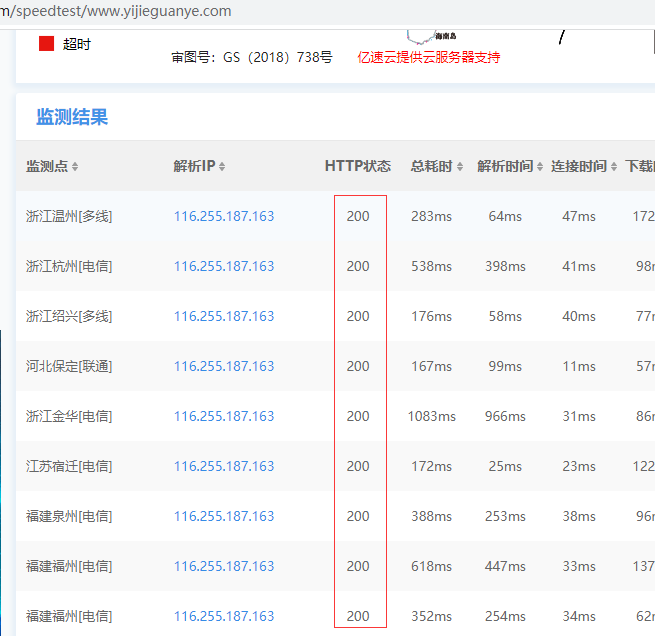Click the 1083ms total time cell
655x636 pixels.
(431, 416)
